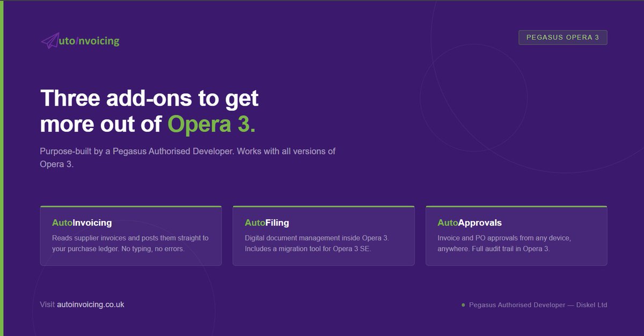Click the AutoInvoicing paper plane logo

click(80, 41)
